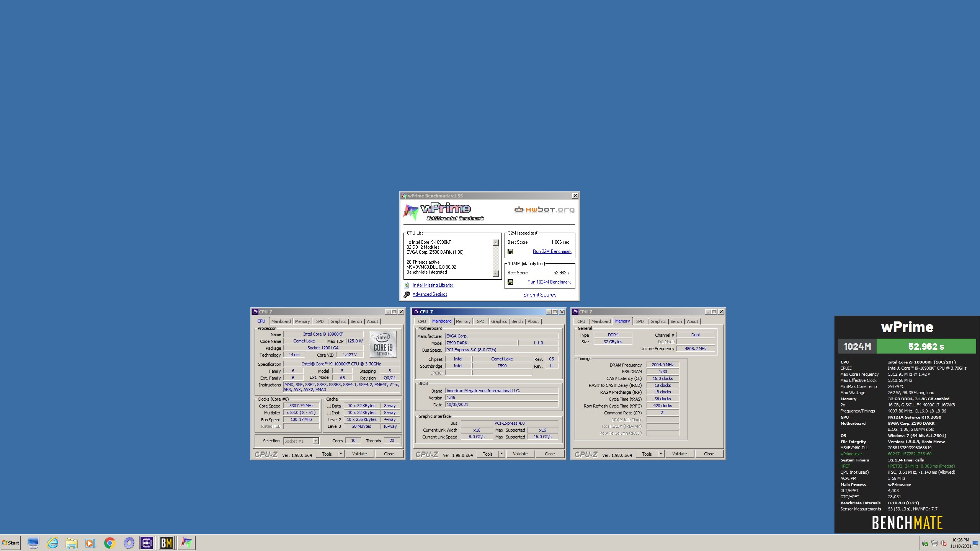The height and width of the screenshot is (551, 980).
Task: Click the Run 1024M Benchmark link
Action: tap(549, 282)
